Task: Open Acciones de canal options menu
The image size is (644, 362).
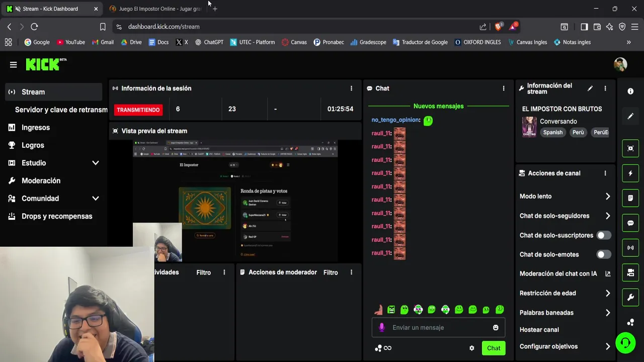Action: pos(605,173)
